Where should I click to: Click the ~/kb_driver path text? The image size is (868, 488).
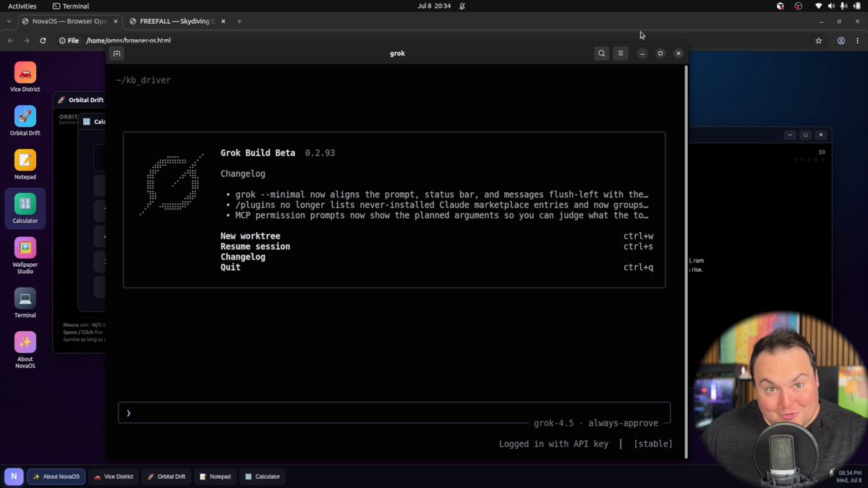[x=143, y=80]
